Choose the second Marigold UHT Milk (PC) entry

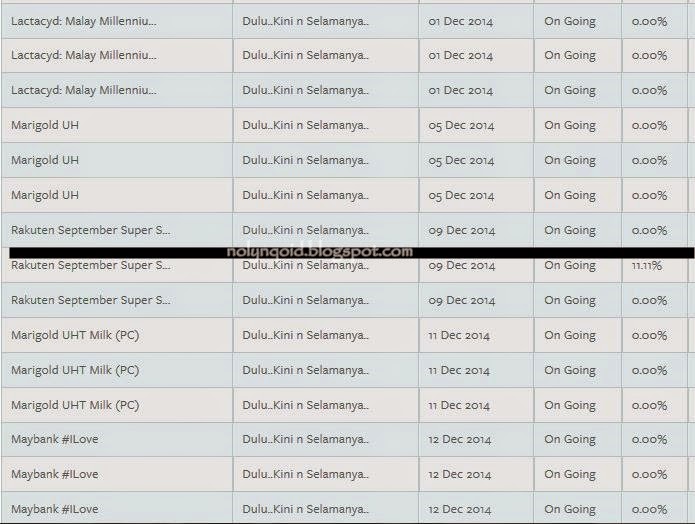[x=75, y=370]
